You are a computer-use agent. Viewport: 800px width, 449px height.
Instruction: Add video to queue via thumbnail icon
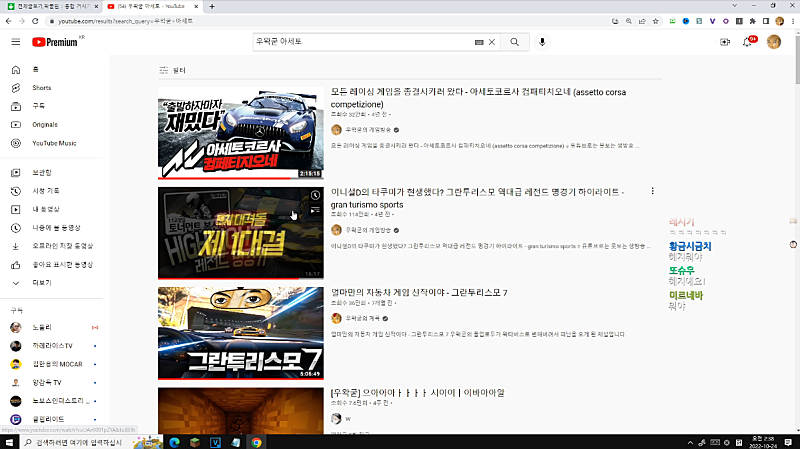click(316, 212)
